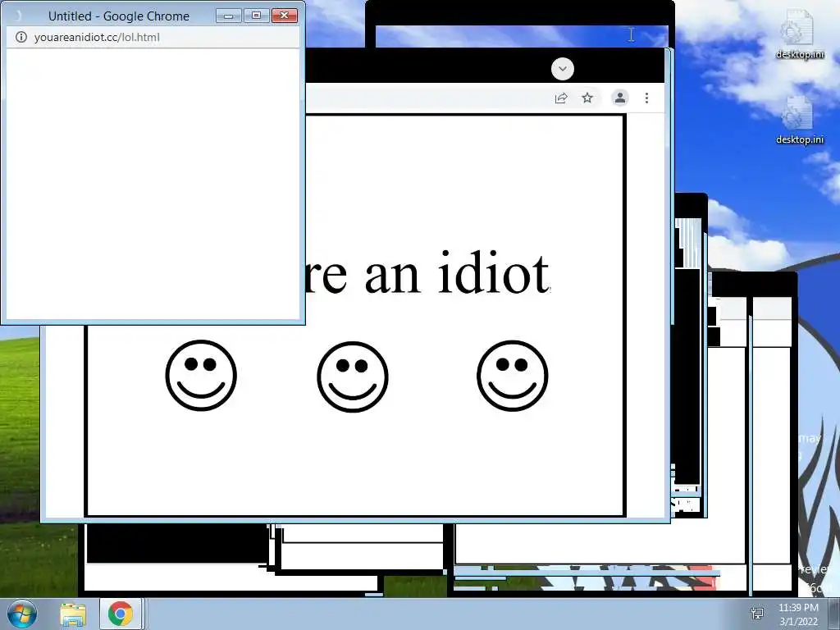The height and width of the screenshot is (630, 840).
Task: Share this page using the share icon
Action: coord(561,98)
